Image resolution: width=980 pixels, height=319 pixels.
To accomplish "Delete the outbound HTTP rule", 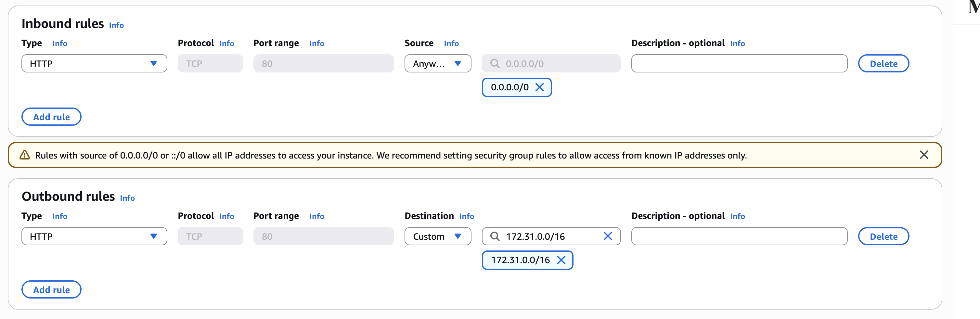I will pos(883,236).
